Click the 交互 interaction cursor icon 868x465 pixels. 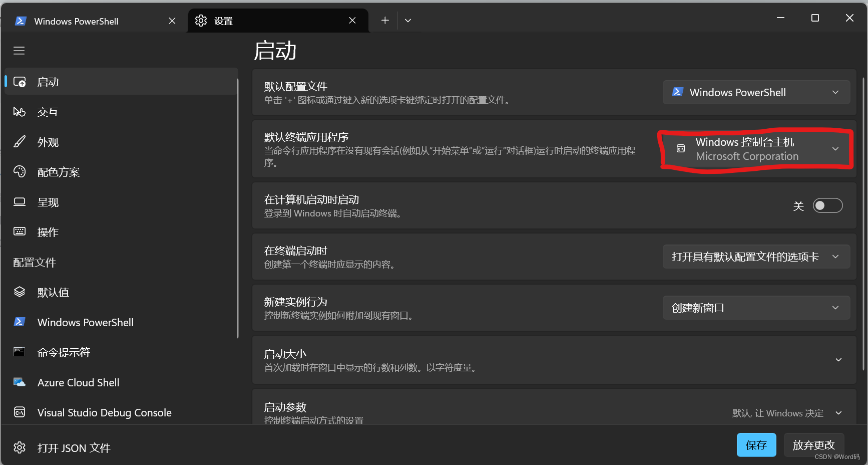pos(20,112)
